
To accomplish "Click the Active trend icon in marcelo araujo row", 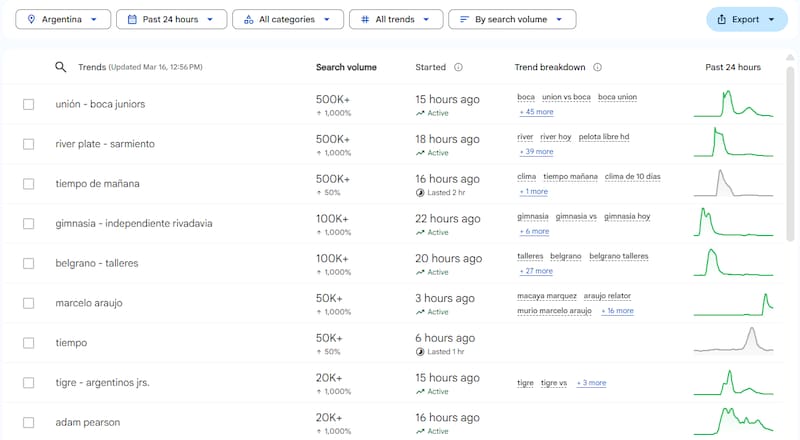I will (420, 312).
